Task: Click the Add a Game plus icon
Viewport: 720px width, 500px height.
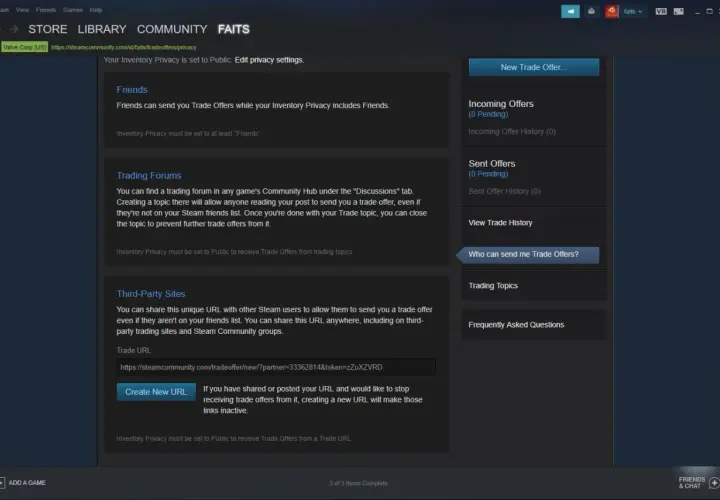Action: [2, 483]
